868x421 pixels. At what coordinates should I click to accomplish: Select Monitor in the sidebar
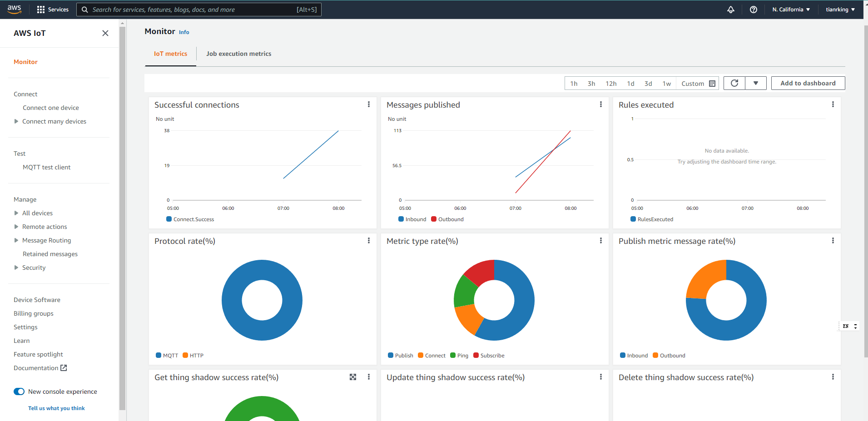pyautogui.click(x=25, y=62)
